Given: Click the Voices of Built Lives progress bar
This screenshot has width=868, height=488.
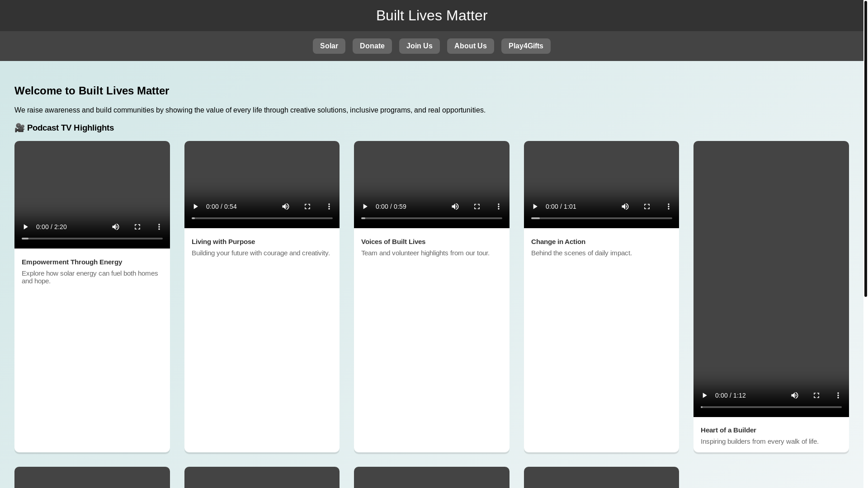Looking at the screenshot, I should pos(432,218).
